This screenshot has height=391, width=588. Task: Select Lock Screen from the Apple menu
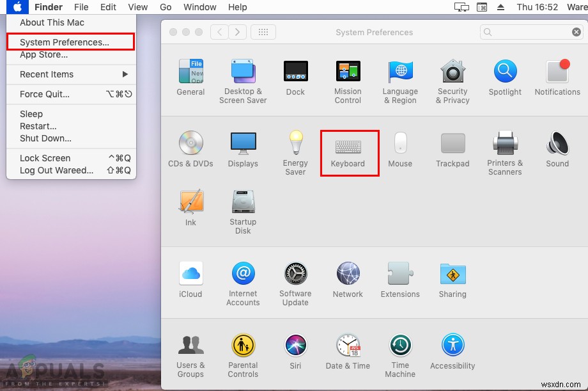coord(46,157)
